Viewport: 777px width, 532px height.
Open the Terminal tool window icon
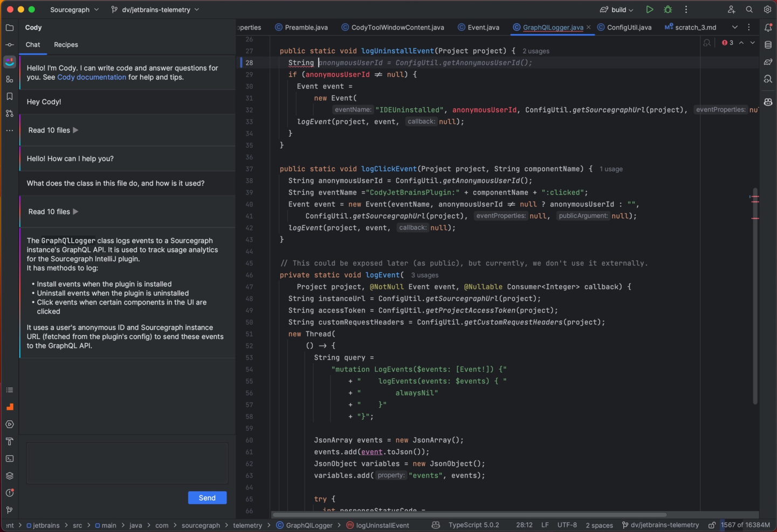pyautogui.click(x=9, y=459)
